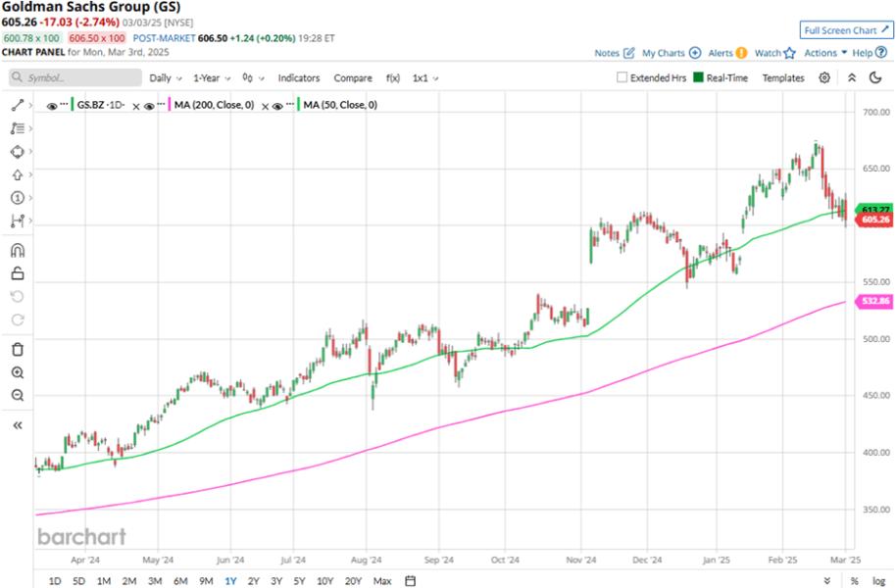Select the 1Y time range

click(230, 580)
